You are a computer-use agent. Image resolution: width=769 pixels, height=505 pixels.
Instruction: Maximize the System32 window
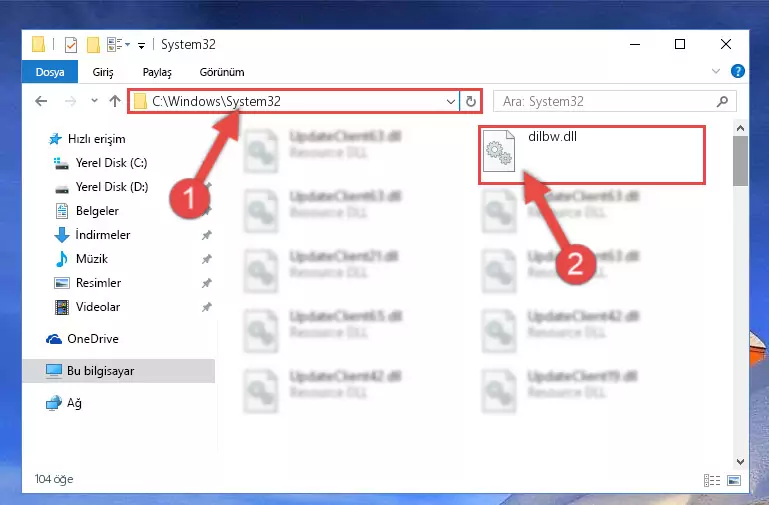680,44
